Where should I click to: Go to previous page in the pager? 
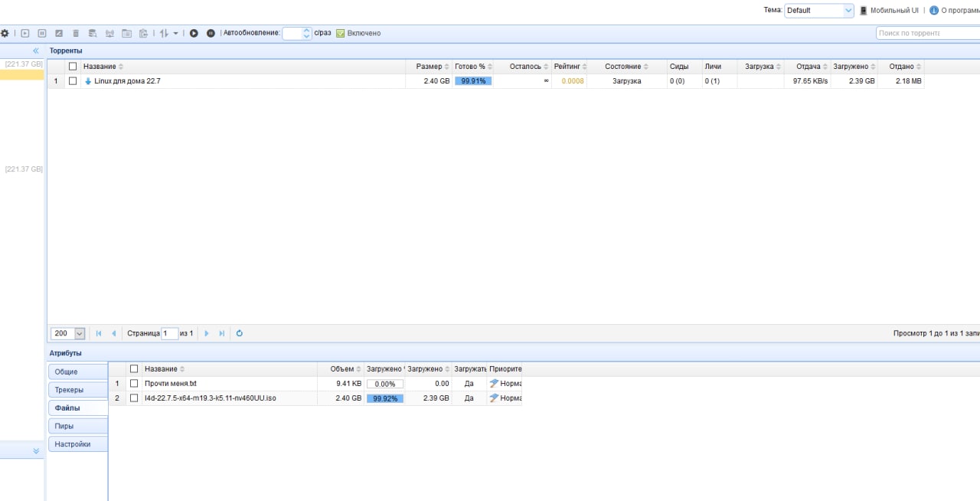tap(114, 333)
